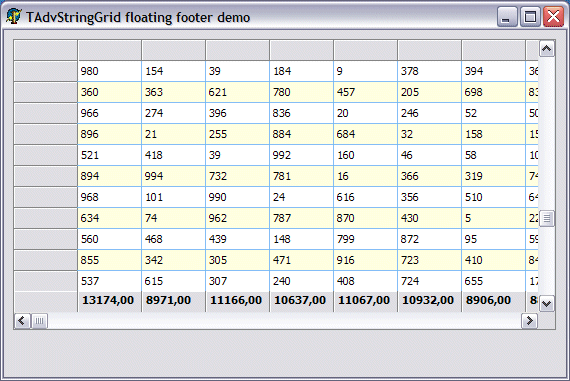Click the cell showing 884
Viewport: 570px width, 381px height.
pos(301,135)
